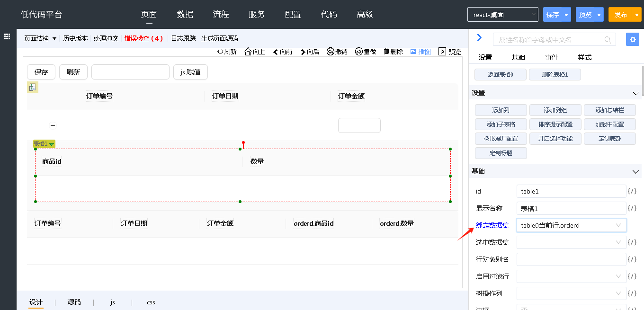Screen dimensions: 644x310
Task: Switch to the 配置 top menu
Action: click(293, 14)
